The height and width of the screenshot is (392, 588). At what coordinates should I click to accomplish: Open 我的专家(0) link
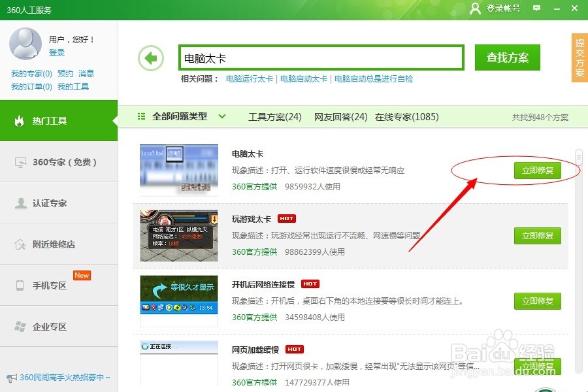[x=31, y=74]
